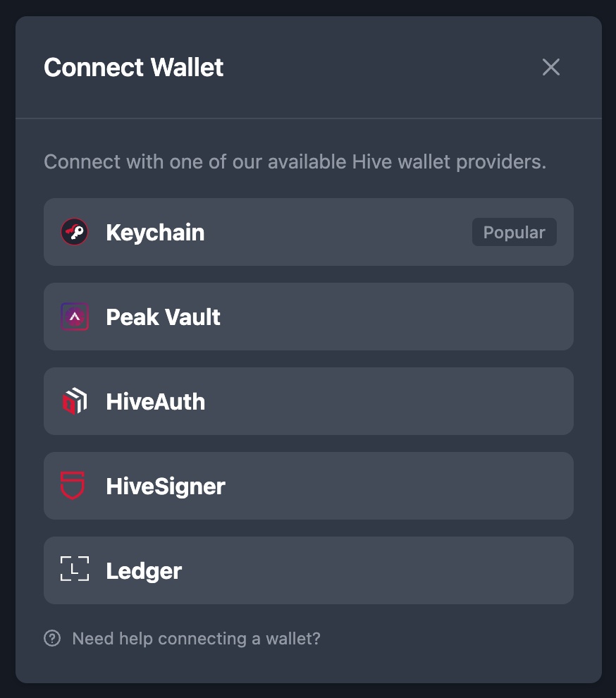Image resolution: width=616 pixels, height=698 pixels.
Task: Click the Connect Wallet dialog title
Action: (x=133, y=67)
